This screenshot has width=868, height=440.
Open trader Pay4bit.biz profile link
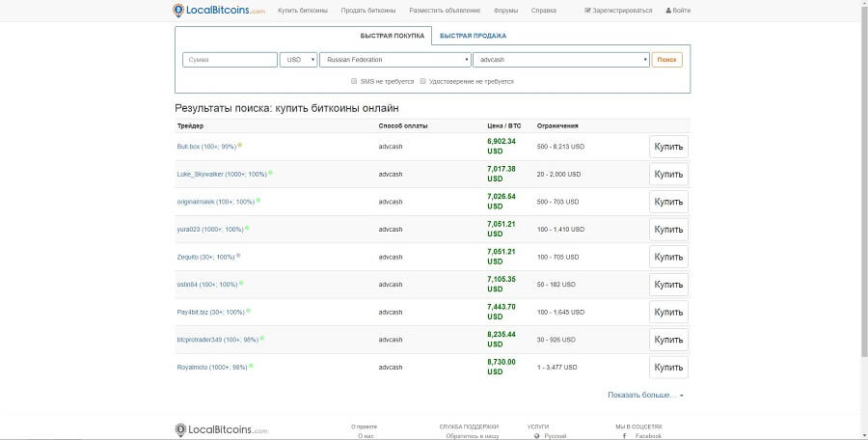211,312
